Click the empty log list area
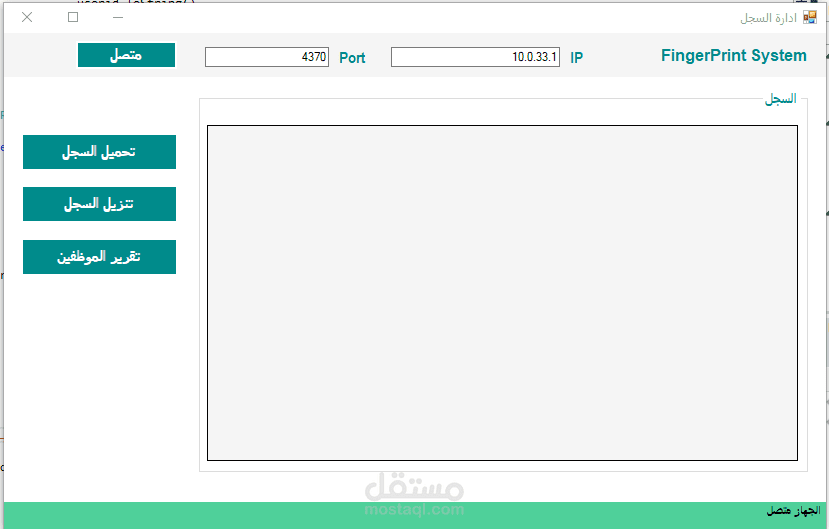Image resolution: width=829 pixels, height=529 pixels. [x=502, y=293]
